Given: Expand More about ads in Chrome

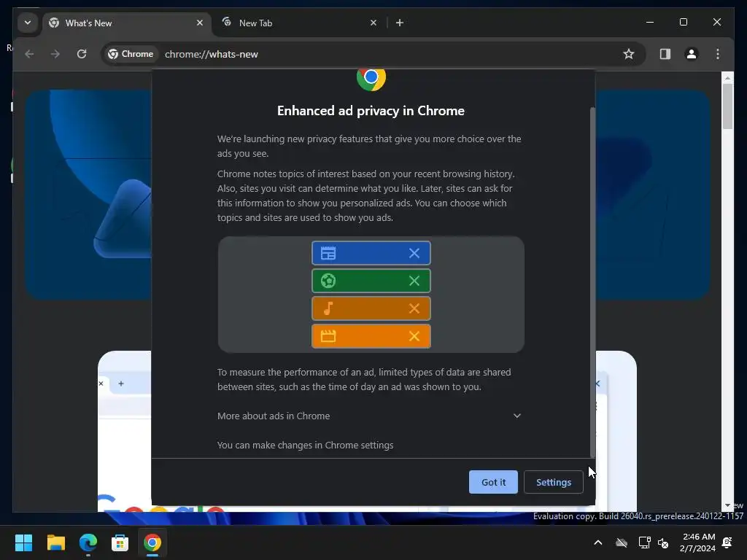Looking at the screenshot, I should [x=369, y=416].
